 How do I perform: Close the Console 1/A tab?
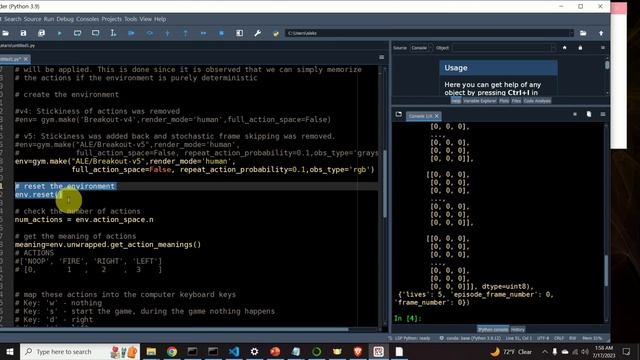(436, 116)
